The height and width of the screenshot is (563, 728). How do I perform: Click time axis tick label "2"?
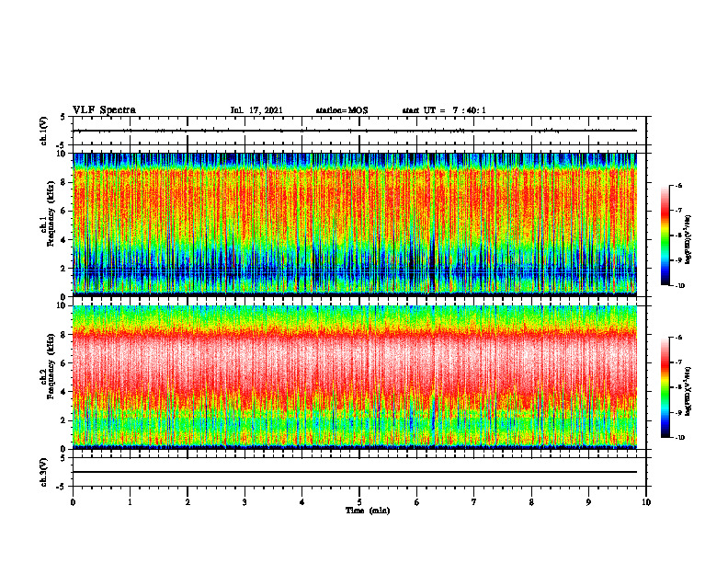tap(188, 502)
